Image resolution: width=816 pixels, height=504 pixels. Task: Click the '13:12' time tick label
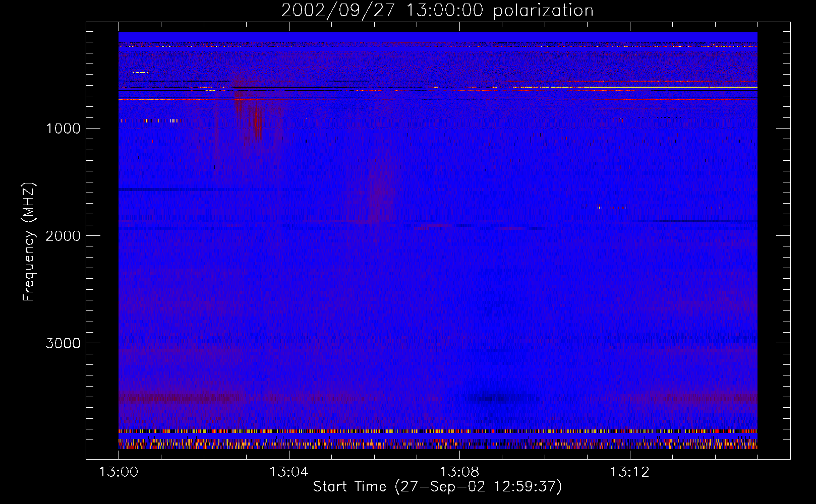pyautogui.click(x=629, y=472)
